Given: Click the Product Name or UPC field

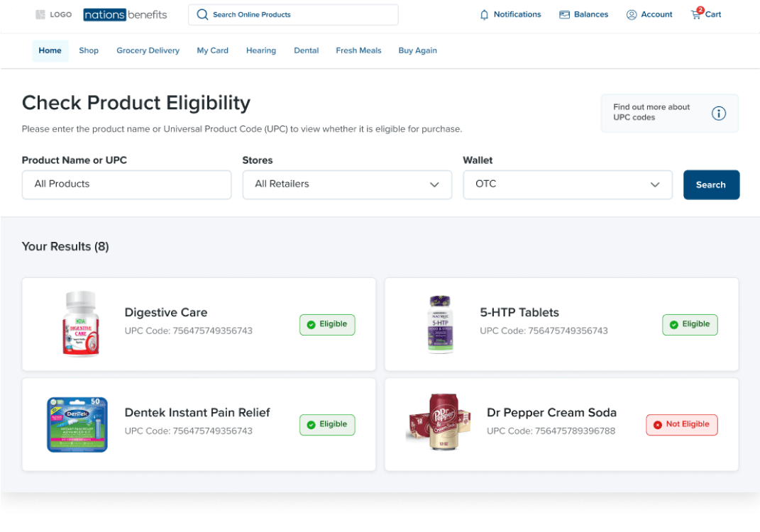Looking at the screenshot, I should point(126,184).
